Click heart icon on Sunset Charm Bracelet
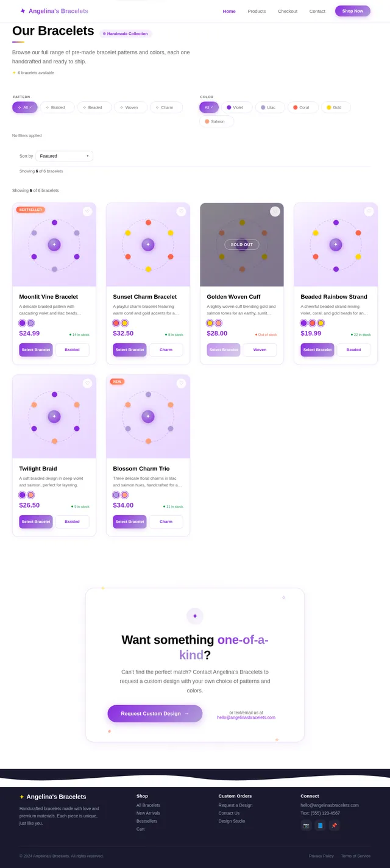390x868 pixels. click(x=181, y=212)
